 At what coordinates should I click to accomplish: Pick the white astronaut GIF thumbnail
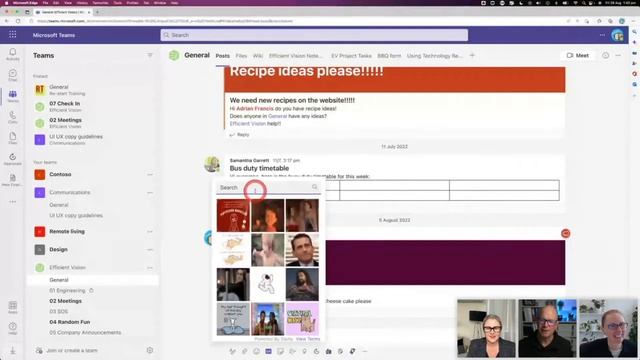(268, 284)
